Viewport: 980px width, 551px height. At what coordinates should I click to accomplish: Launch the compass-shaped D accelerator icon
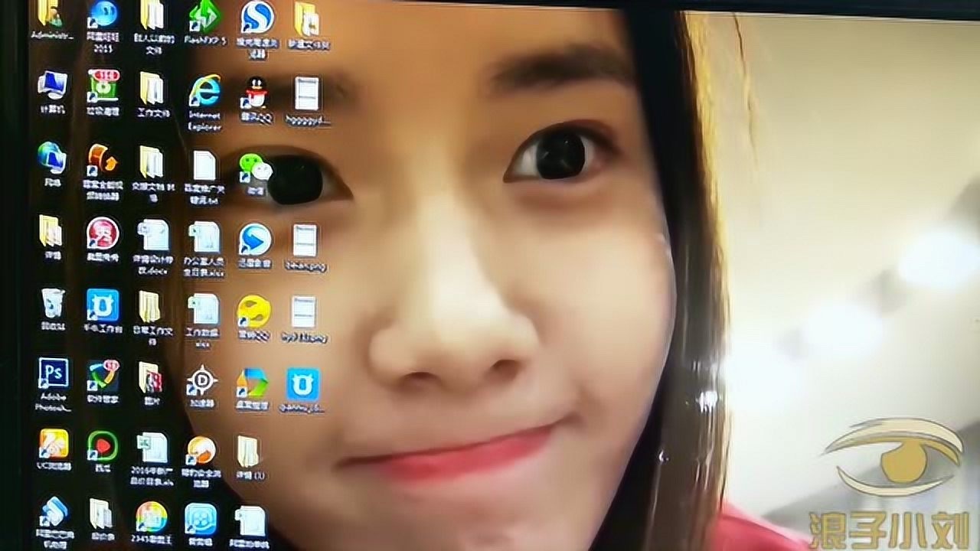(x=202, y=380)
